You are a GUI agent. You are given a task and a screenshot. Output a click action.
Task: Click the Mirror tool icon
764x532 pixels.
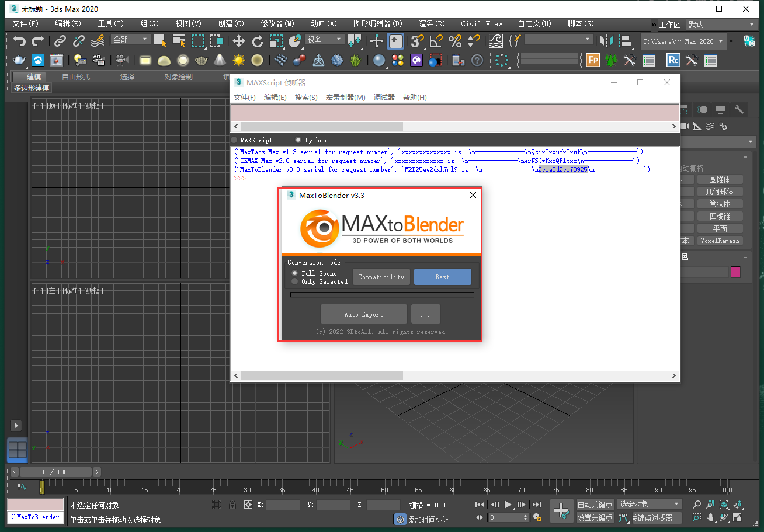pos(607,41)
